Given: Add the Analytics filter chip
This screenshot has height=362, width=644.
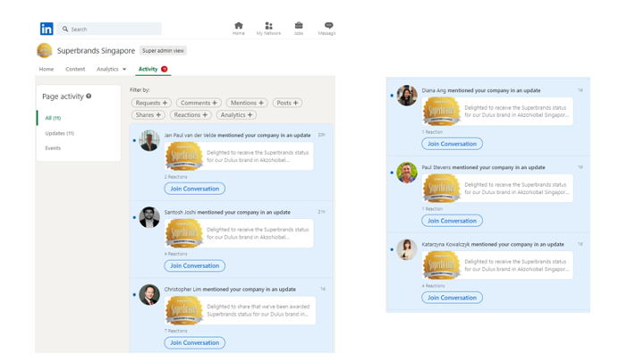Looking at the screenshot, I should click(236, 115).
